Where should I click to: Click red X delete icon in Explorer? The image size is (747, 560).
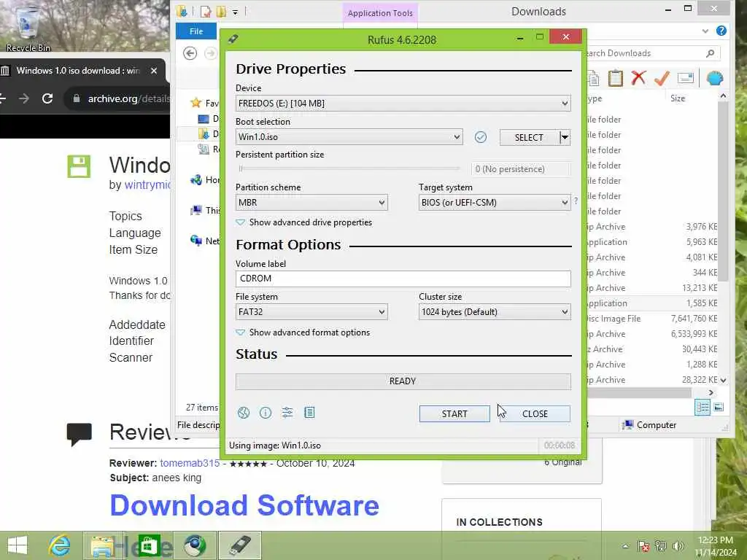638,77
